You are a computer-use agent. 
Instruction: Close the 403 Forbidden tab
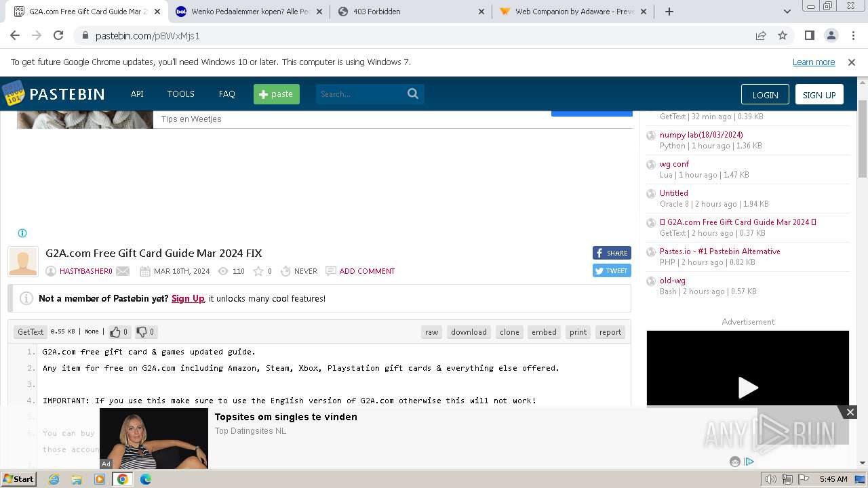click(481, 12)
